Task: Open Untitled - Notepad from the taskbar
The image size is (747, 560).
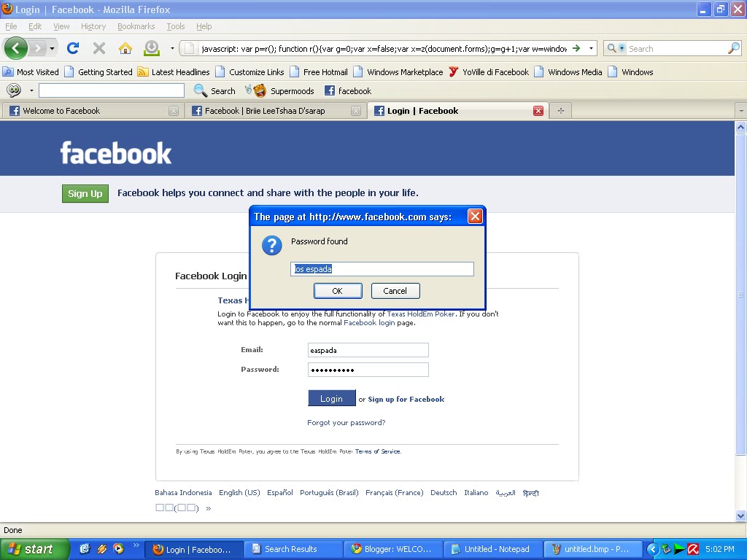Action: [x=492, y=549]
